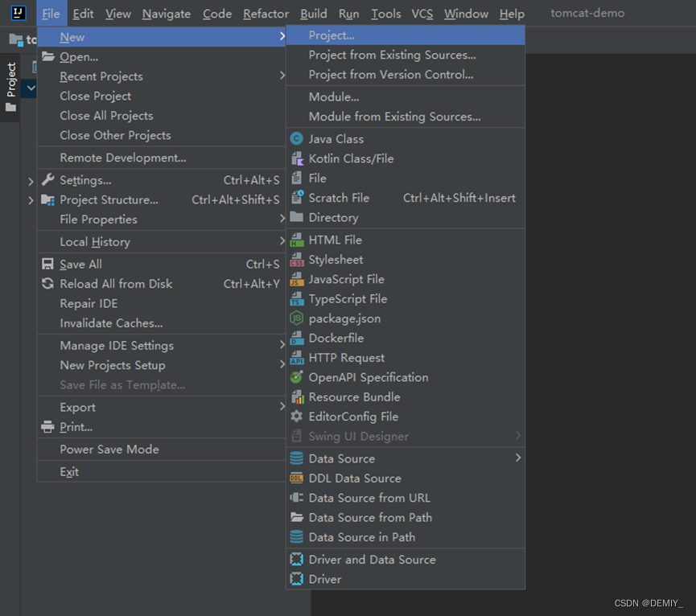Click the JavaScript File icon
This screenshot has width=696, height=616.
(x=297, y=279)
